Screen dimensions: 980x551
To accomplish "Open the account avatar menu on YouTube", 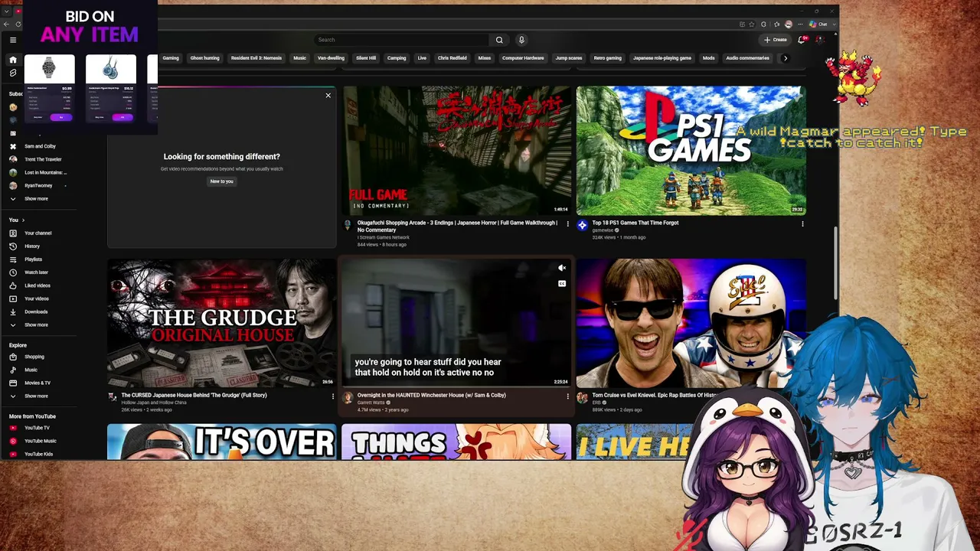I will click(819, 40).
